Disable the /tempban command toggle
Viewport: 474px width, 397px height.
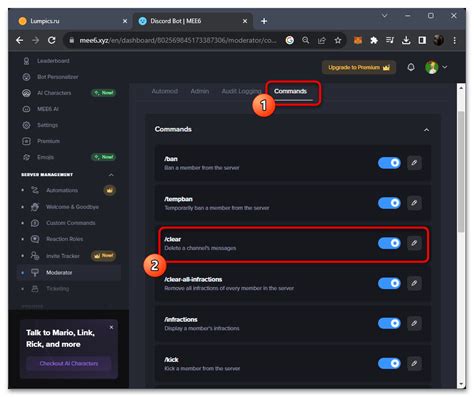389,203
